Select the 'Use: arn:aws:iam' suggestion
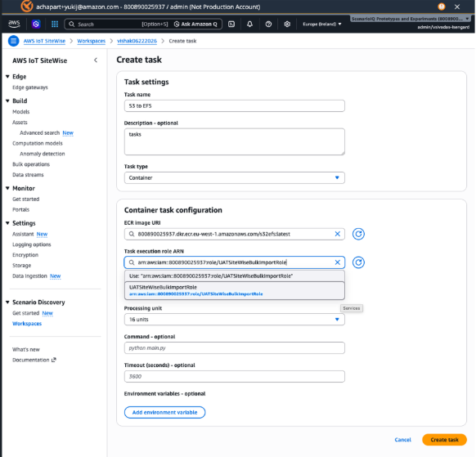 coord(235,276)
